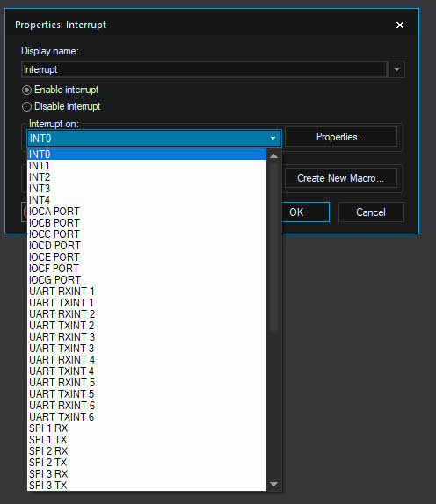Click the Cancel button
This screenshot has height=504, width=436.
[371, 212]
